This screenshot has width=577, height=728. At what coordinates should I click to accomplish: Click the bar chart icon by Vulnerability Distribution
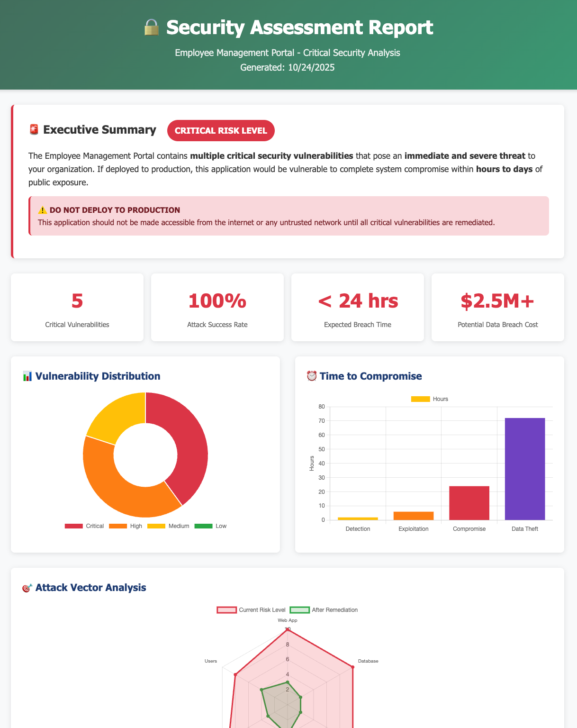point(27,377)
